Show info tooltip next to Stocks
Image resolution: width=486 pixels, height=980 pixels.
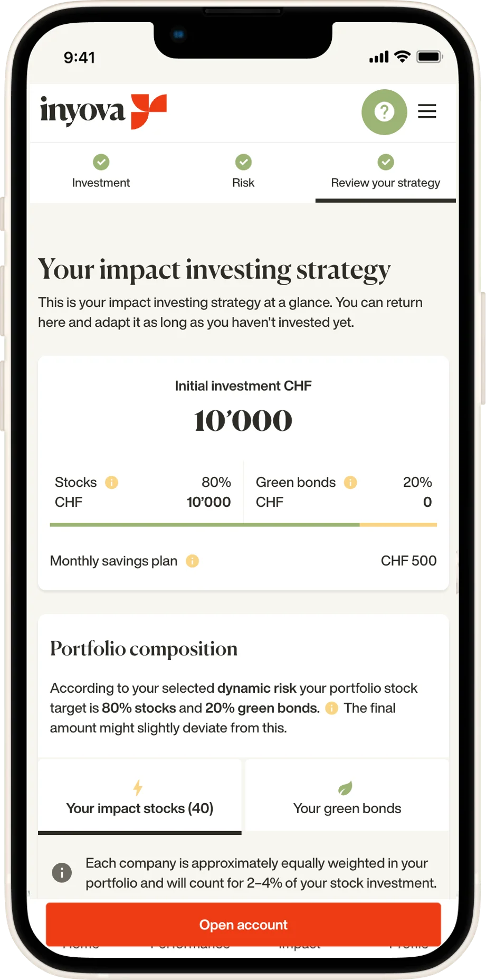point(111,482)
